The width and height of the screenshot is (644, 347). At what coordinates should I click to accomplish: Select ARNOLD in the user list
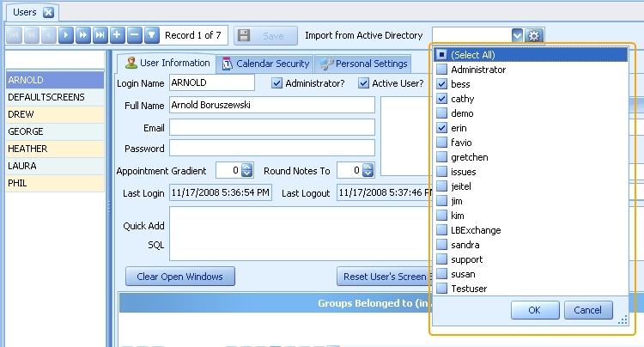tap(55, 80)
